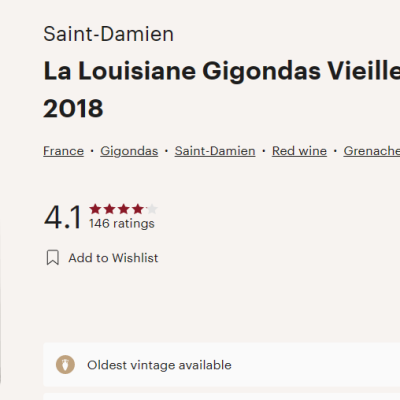Open the Red wine category link
The image size is (400, 400).
(299, 151)
